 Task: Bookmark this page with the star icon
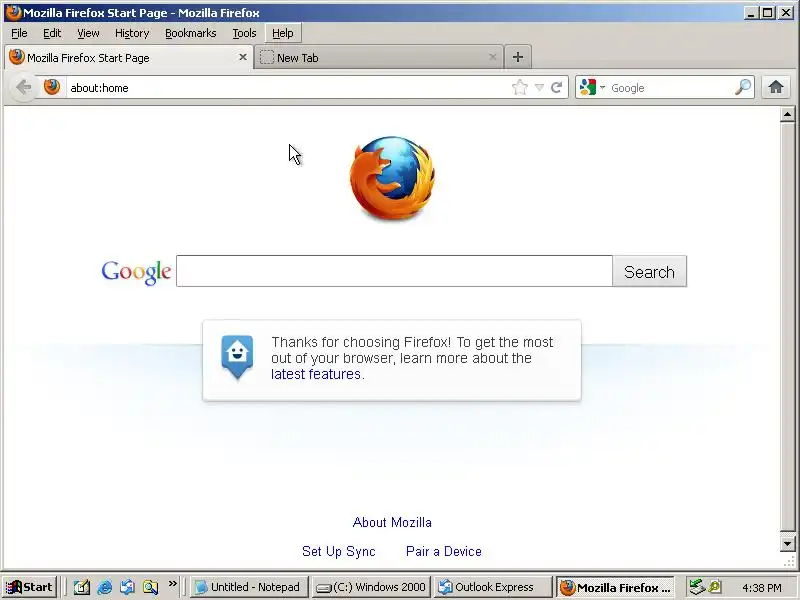(519, 87)
